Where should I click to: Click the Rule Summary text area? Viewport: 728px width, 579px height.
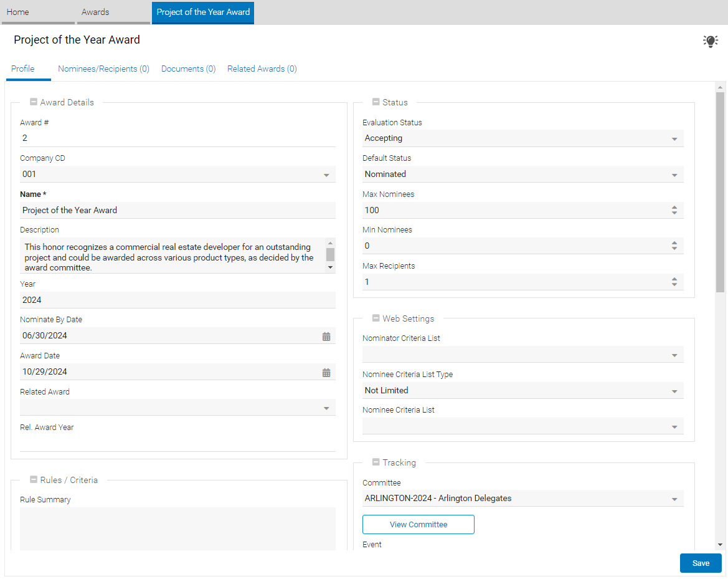(177, 529)
